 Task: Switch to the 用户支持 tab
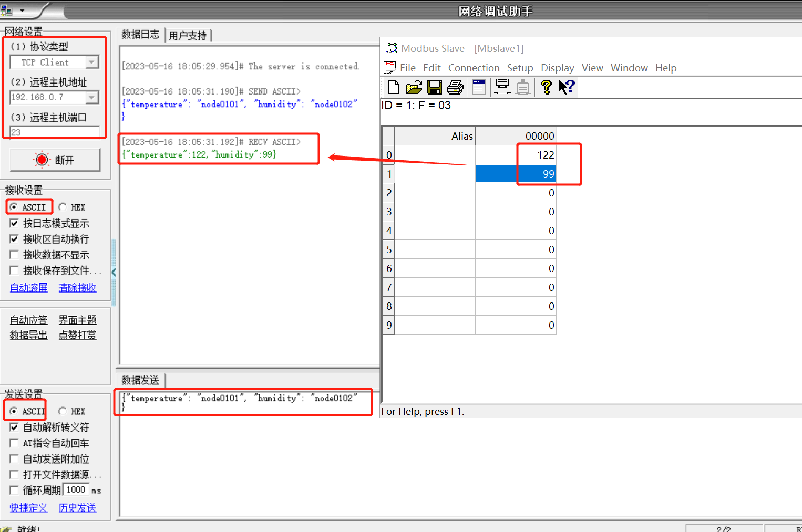point(188,36)
